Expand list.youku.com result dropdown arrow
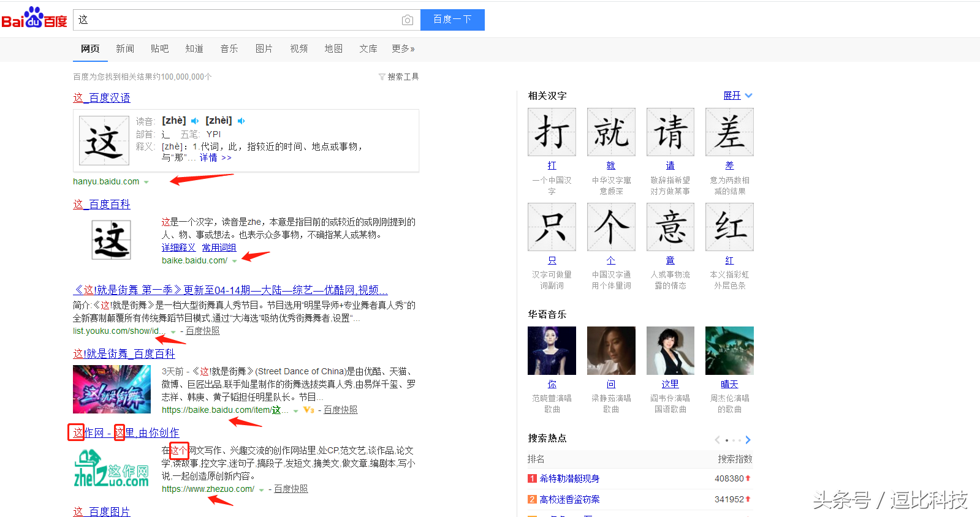 tap(173, 332)
